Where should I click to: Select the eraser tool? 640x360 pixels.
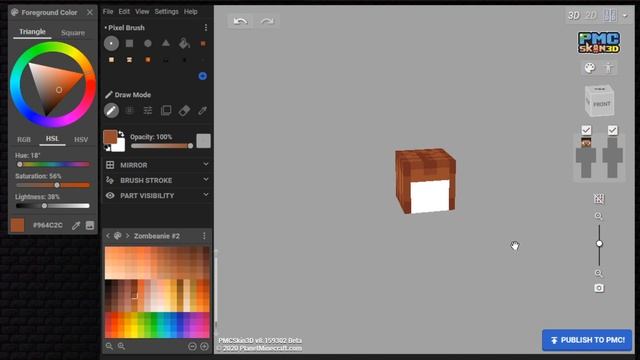point(184,111)
